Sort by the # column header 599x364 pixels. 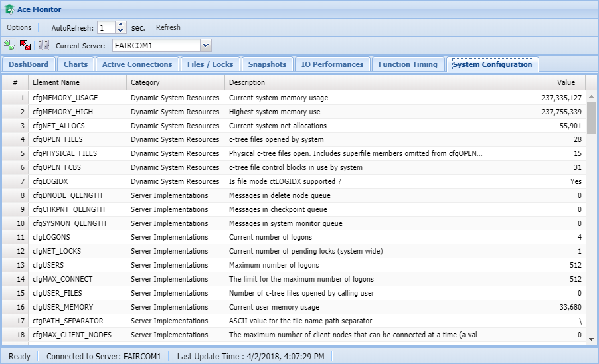(x=15, y=82)
